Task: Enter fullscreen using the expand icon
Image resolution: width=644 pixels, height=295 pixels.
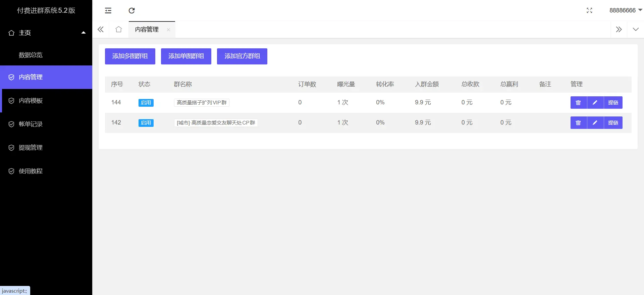Action: (589, 11)
